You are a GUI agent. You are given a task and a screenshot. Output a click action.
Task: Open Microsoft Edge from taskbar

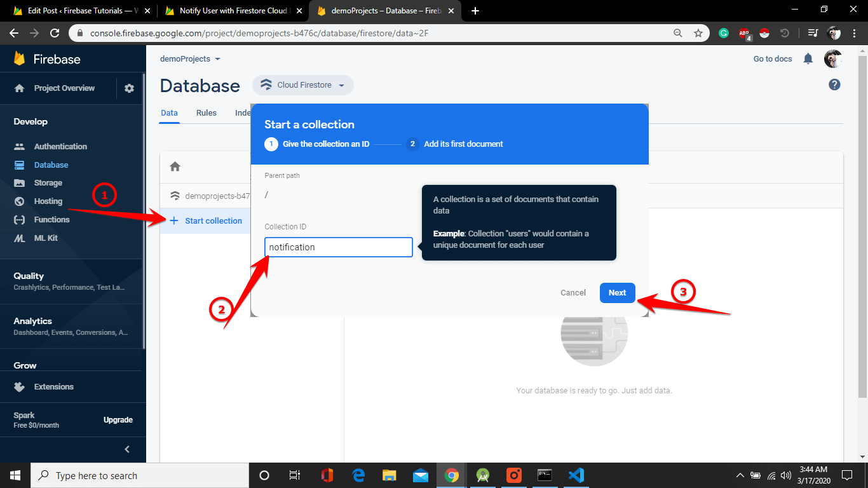(358, 475)
